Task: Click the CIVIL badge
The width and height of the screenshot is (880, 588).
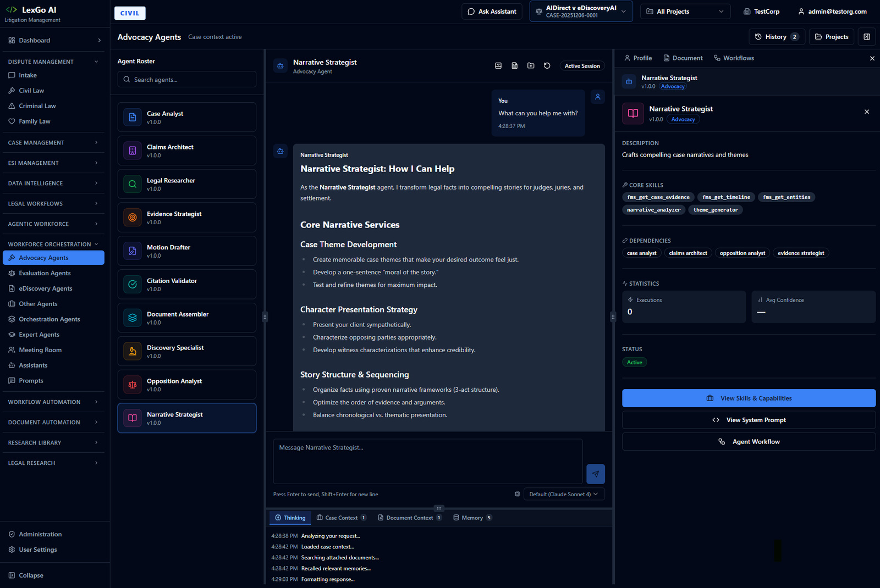Action: coord(130,13)
